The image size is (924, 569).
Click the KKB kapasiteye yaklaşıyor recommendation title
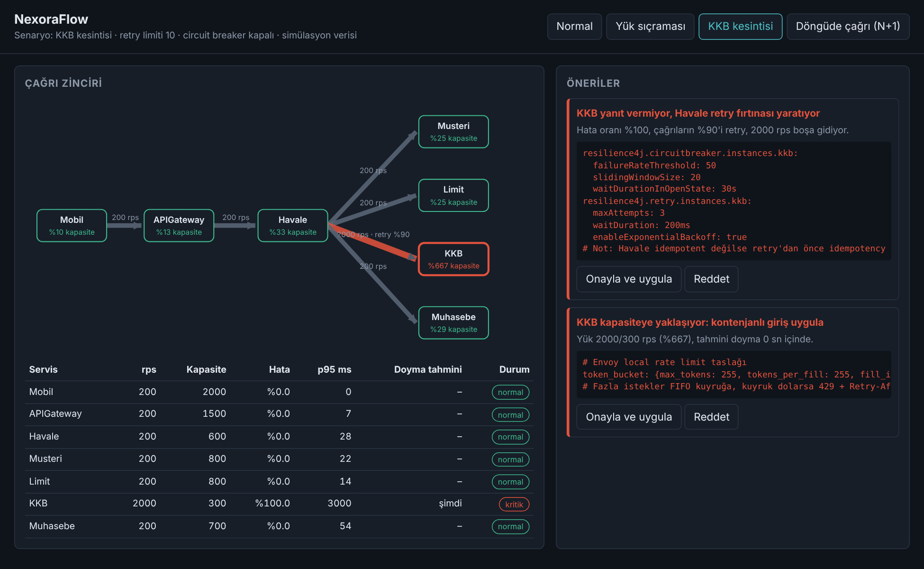coord(700,322)
